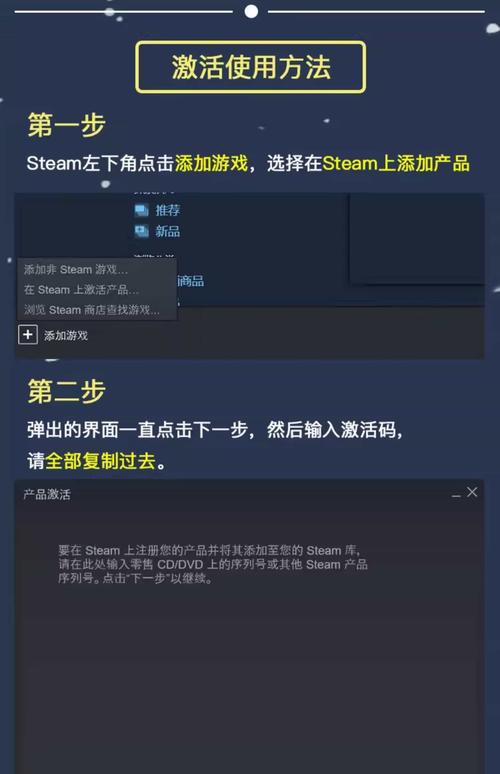Choose 浏览 Steam 商店查找游戏 menu entry
Viewport: 500px width, 774px height.
[91, 310]
